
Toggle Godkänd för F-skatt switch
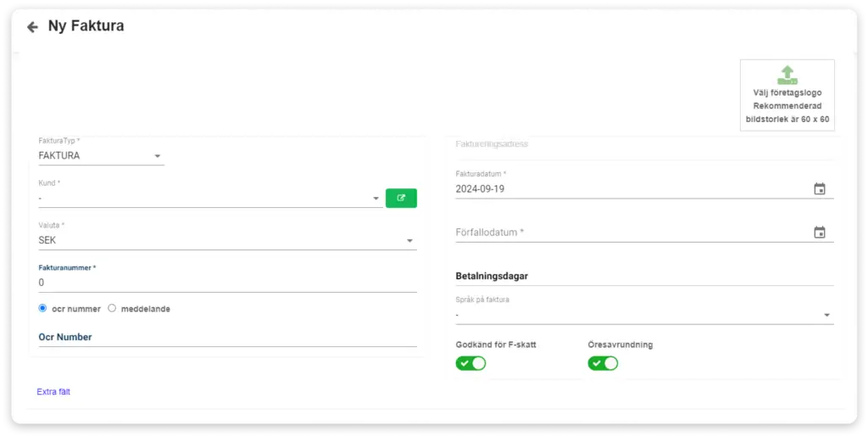(x=470, y=363)
